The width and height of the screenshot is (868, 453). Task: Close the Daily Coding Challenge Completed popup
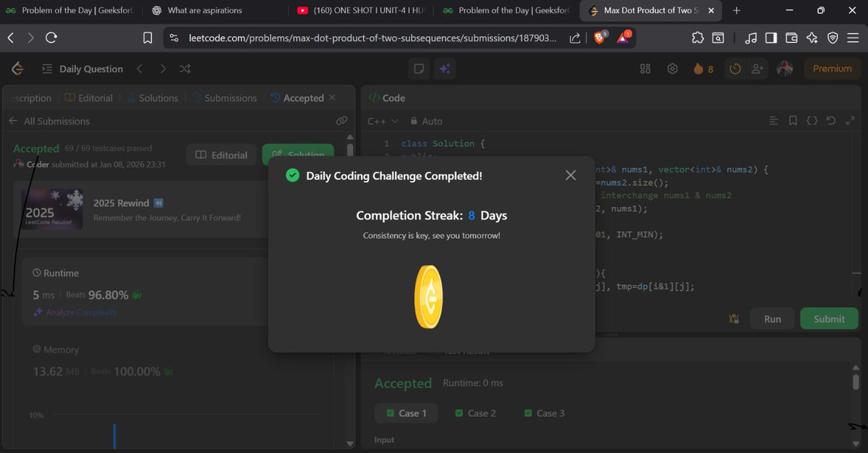point(571,175)
